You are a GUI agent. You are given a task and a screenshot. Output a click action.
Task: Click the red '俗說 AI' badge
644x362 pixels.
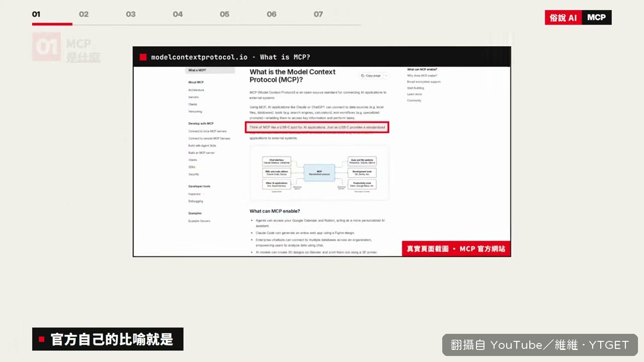click(x=563, y=18)
